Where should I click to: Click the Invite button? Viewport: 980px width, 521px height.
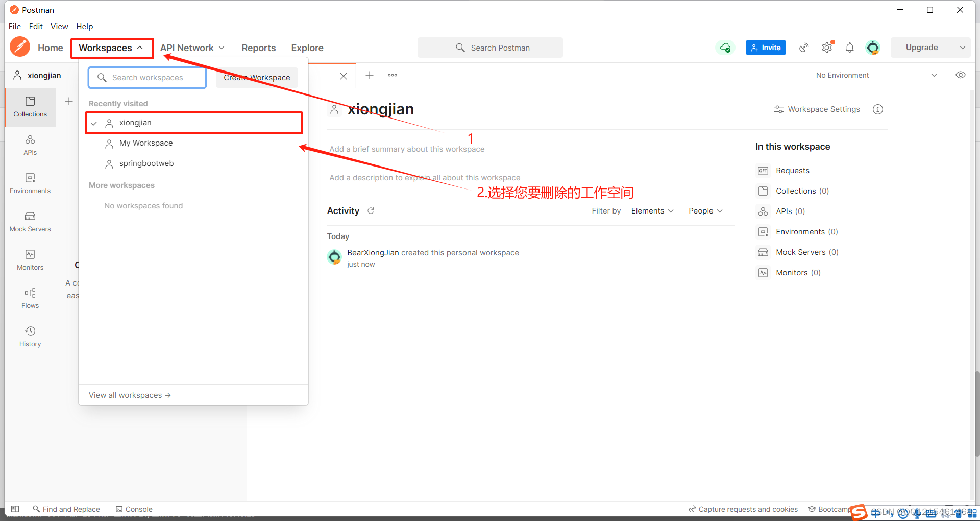click(766, 48)
